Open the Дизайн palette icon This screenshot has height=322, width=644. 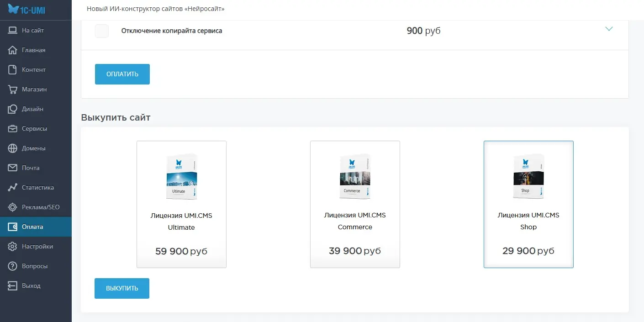[13, 109]
